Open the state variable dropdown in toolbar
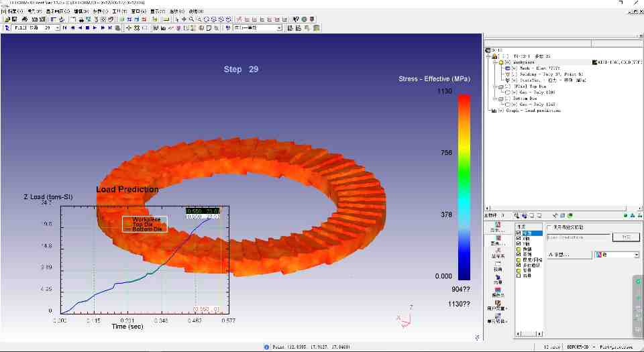644x352 pixels. click(279, 28)
